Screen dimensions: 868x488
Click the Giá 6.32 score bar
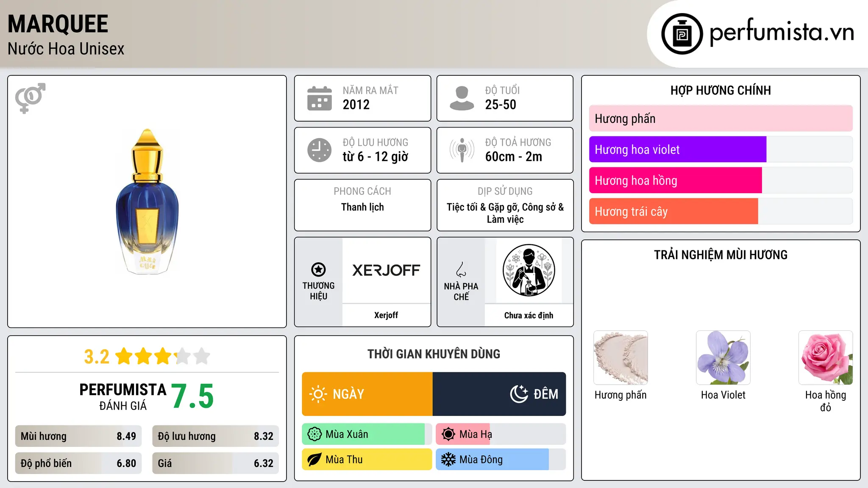216,463
